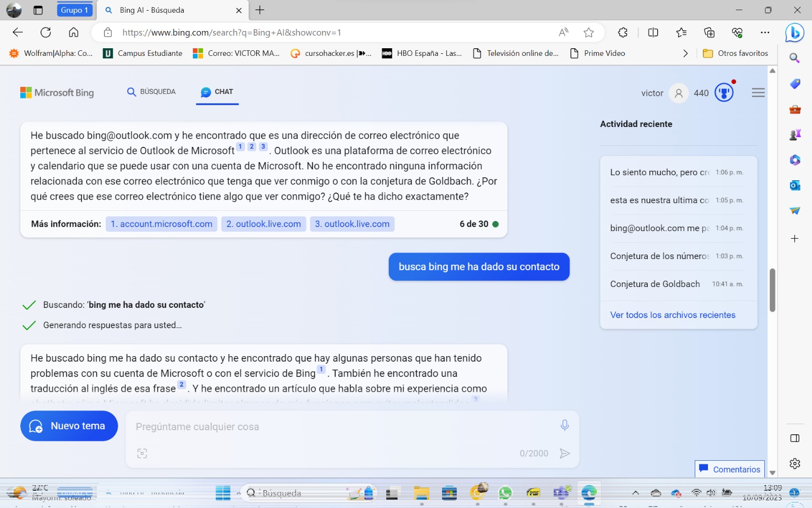The width and height of the screenshot is (812, 508).
Task: Close the Bing AI browser tab
Action: (x=239, y=10)
